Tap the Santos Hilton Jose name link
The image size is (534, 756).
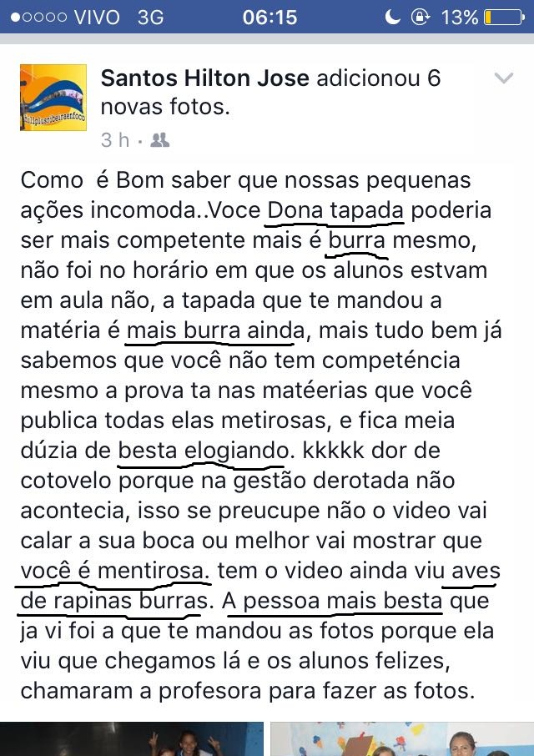point(204,78)
